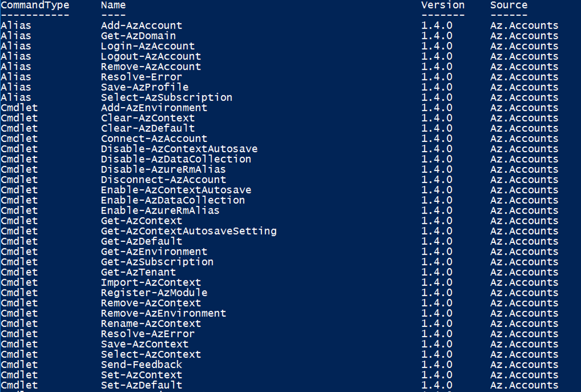Select the Disable-AzureRmAlias cmdlet text
This screenshot has height=392, width=581.
pyautogui.click(x=163, y=169)
